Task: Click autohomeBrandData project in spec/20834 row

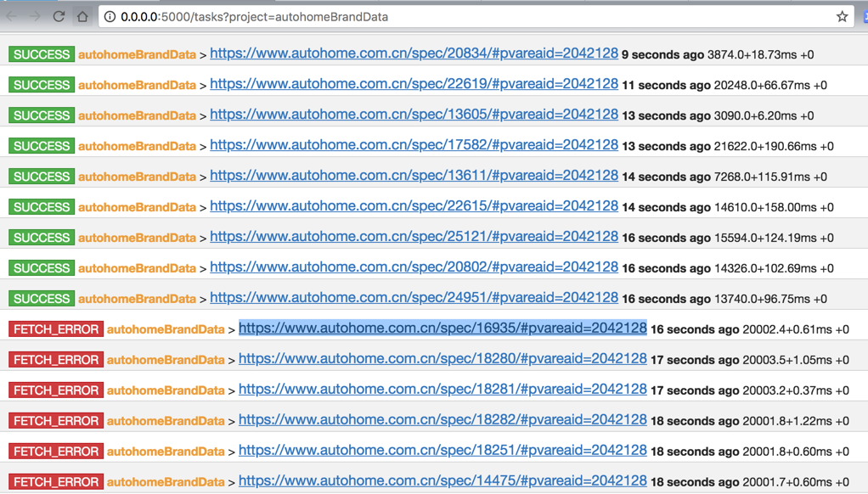Action: pos(137,54)
